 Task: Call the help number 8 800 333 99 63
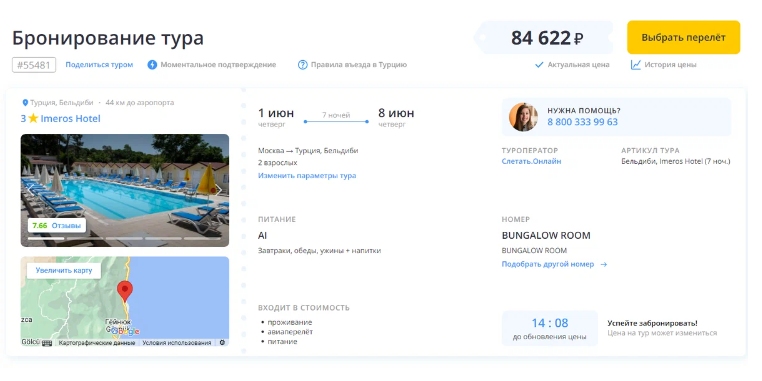tap(583, 122)
